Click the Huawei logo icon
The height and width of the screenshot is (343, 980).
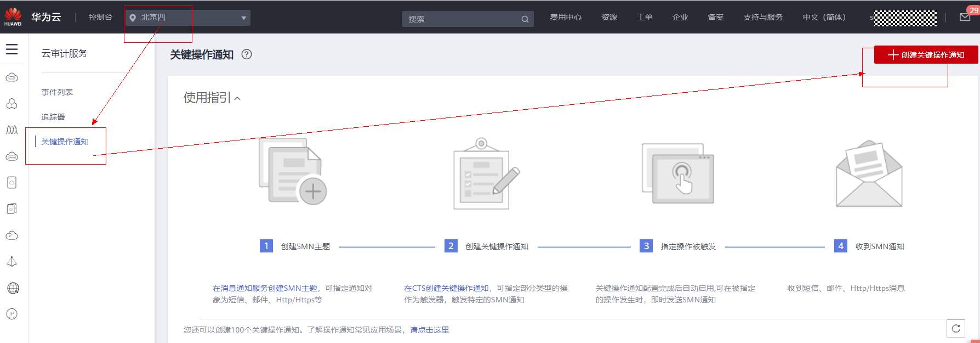coord(13,16)
